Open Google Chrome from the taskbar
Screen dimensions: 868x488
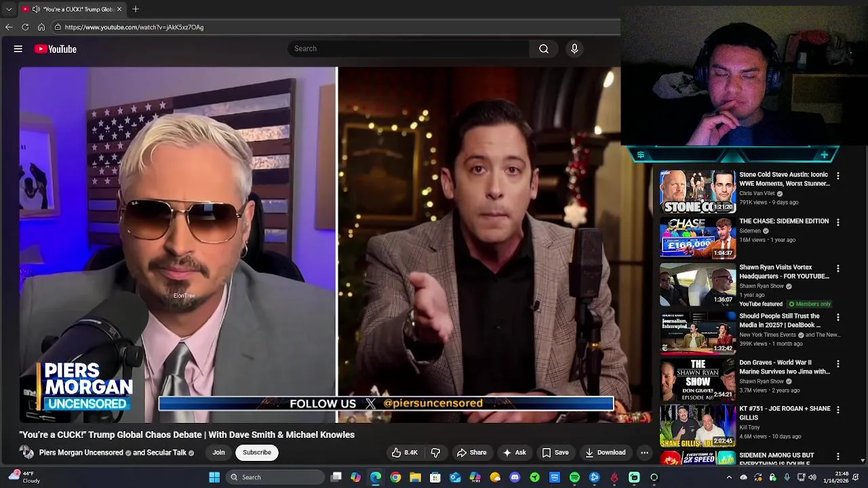coord(395,477)
